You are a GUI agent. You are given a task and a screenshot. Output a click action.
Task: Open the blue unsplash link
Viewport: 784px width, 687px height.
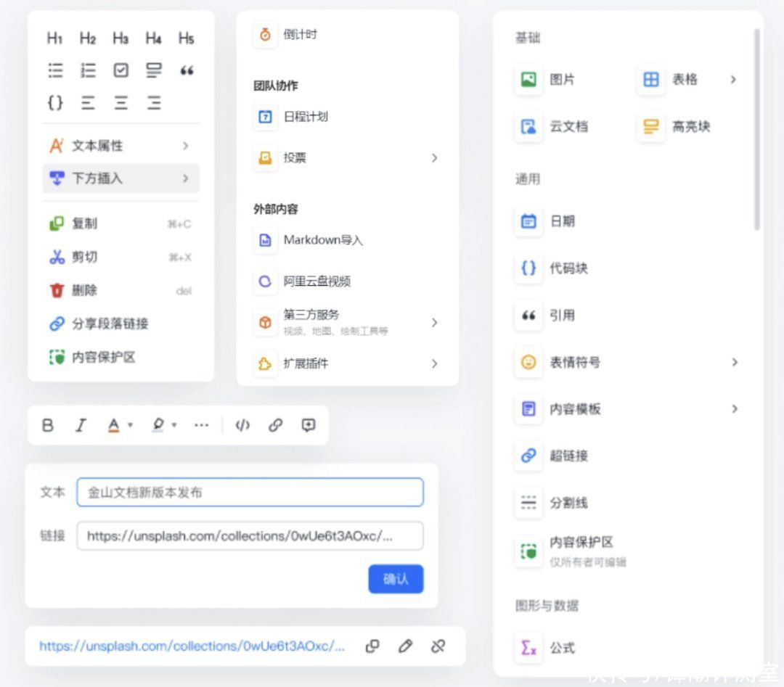192,646
